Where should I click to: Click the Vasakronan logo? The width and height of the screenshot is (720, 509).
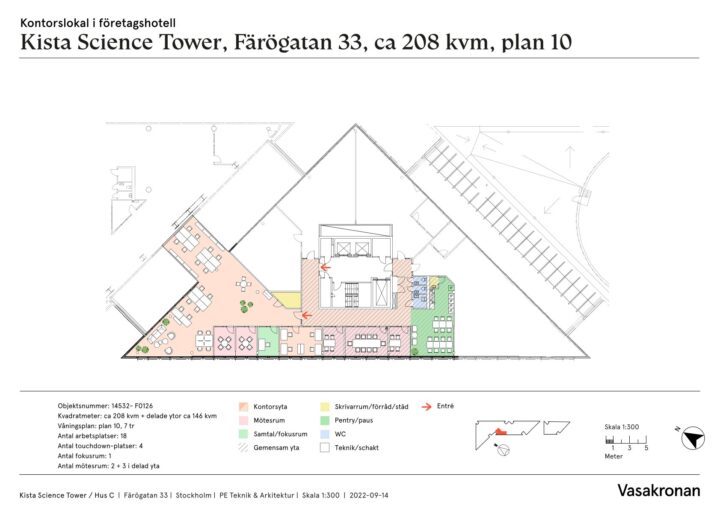point(658,490)
